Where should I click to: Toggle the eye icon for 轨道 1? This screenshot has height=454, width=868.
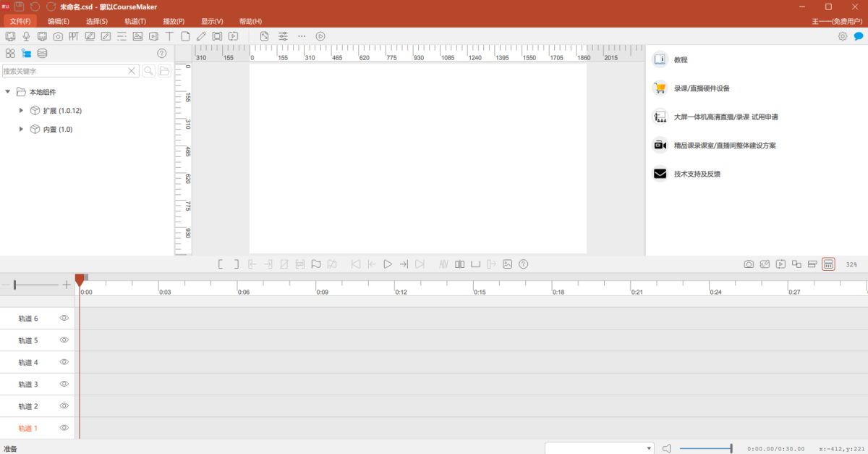pos(64,428)
